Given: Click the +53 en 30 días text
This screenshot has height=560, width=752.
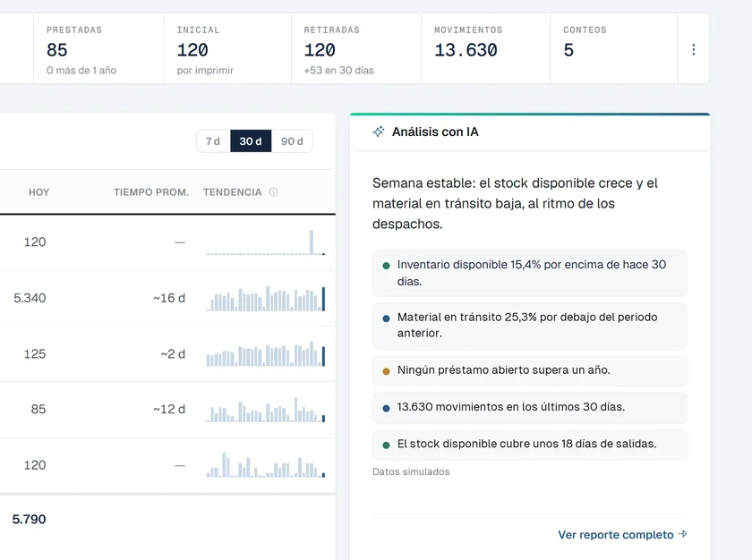Looking at the screenshot, I should click(x=338, y=71).
